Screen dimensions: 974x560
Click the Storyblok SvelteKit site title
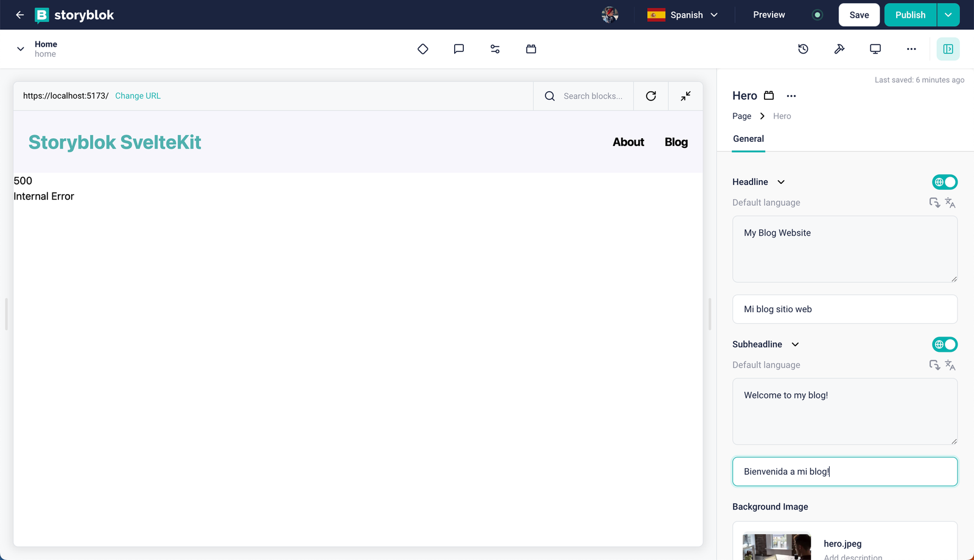(115, 142)
